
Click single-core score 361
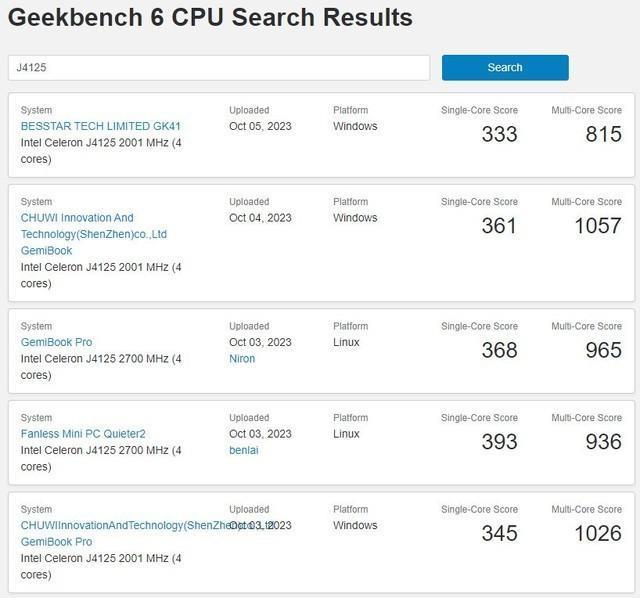pos(499,225)
